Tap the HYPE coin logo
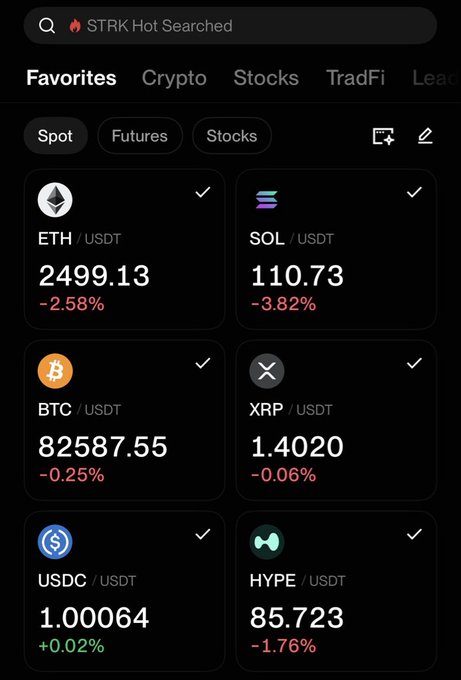461x680 pixels. point(267,542)
